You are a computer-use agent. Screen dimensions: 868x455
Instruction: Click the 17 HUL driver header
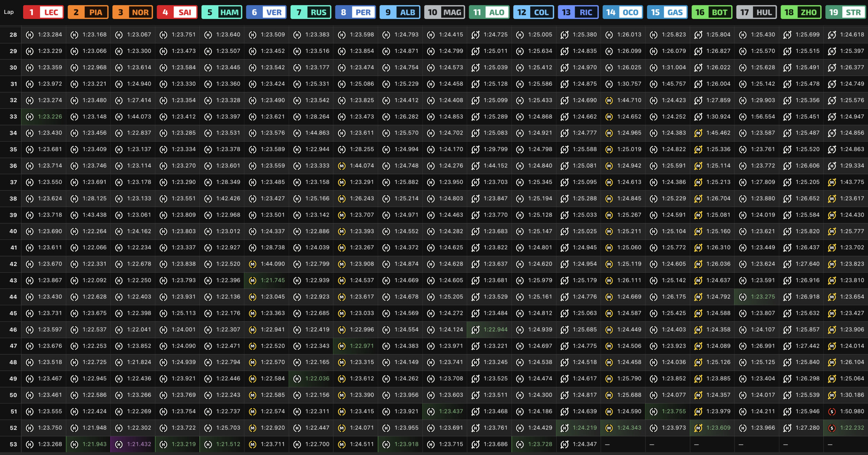[x=756, y=13]
